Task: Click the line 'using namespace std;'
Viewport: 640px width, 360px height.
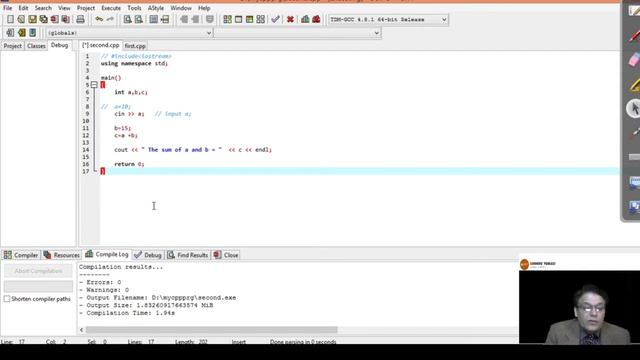Action: point(134,63)
